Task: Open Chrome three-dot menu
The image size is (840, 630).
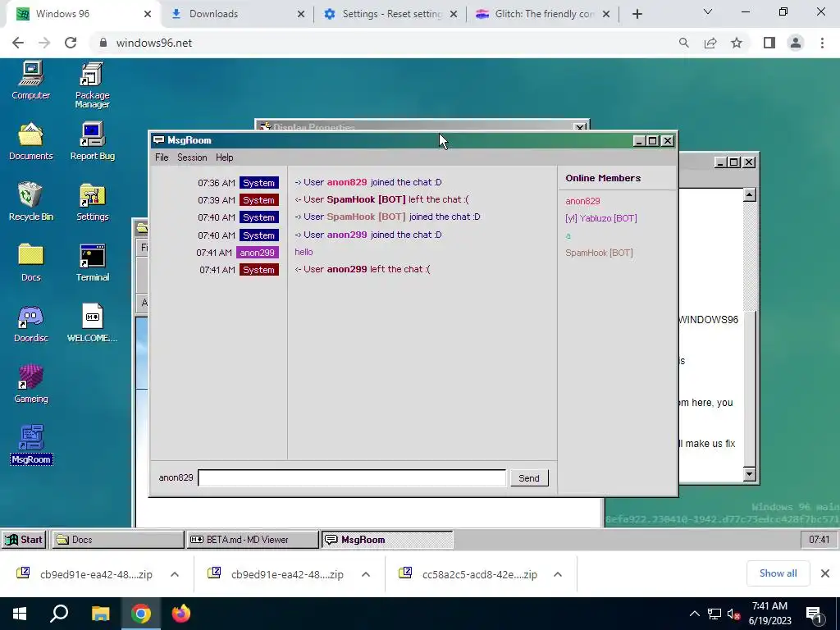Action: click(822, 43)
